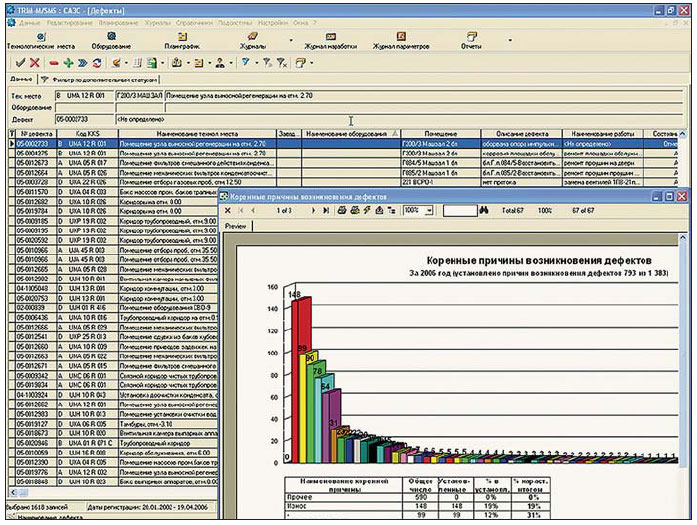Click the binoculars search icon in report

[x=483, y=211]
